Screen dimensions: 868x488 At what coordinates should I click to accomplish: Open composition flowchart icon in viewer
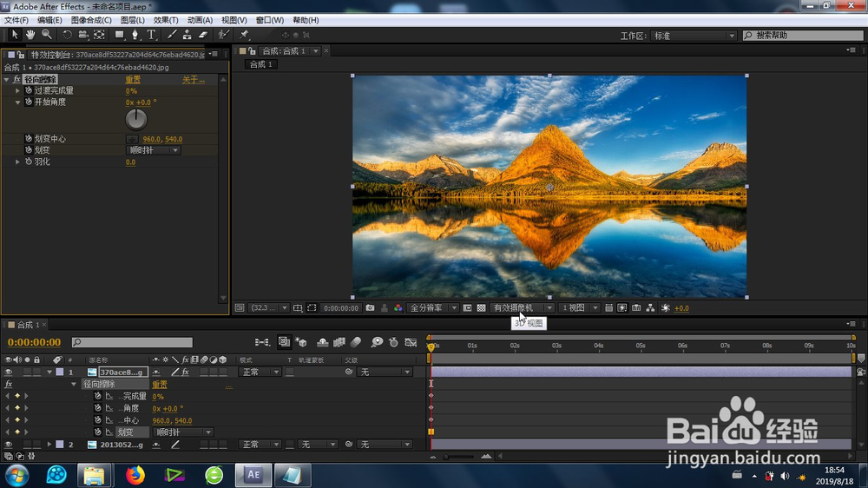[x=650, y=308]
